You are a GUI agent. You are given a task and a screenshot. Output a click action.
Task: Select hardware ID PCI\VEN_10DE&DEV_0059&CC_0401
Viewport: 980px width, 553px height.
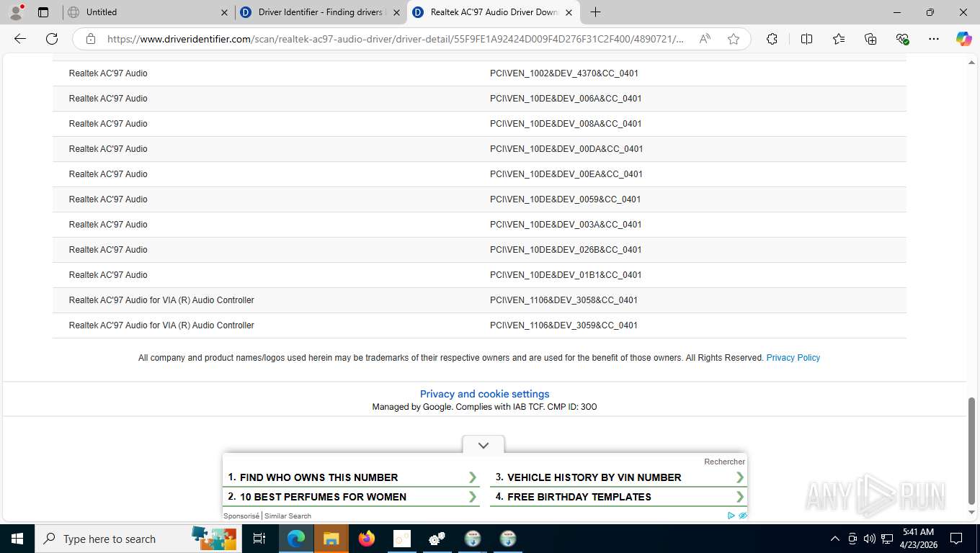tap(565, 199)
